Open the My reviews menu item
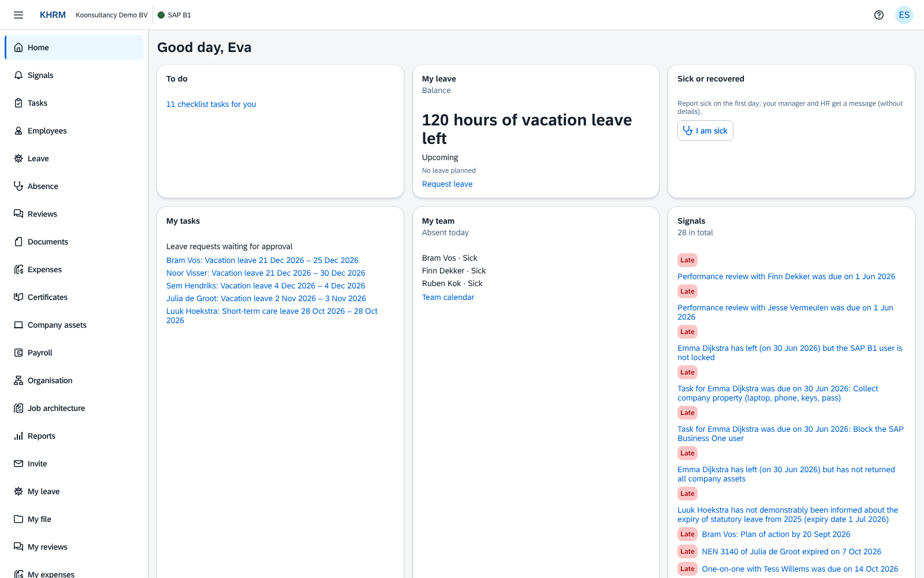 [x=74, y=547]
